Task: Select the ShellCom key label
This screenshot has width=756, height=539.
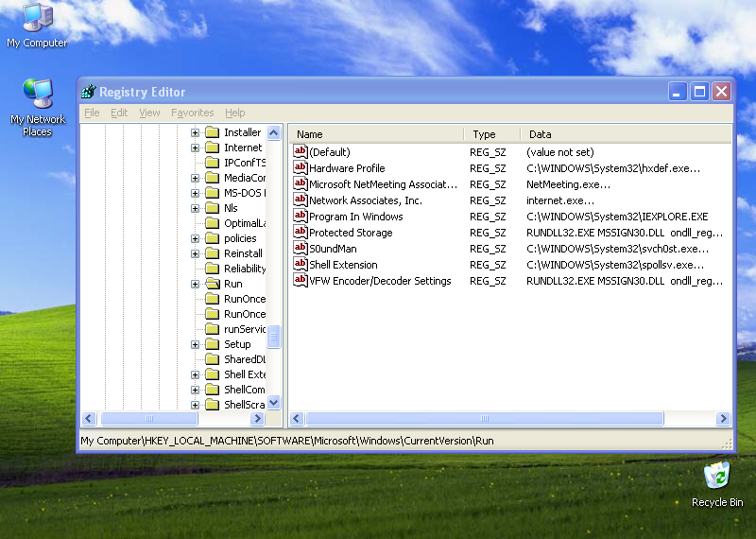Action: 245,390
